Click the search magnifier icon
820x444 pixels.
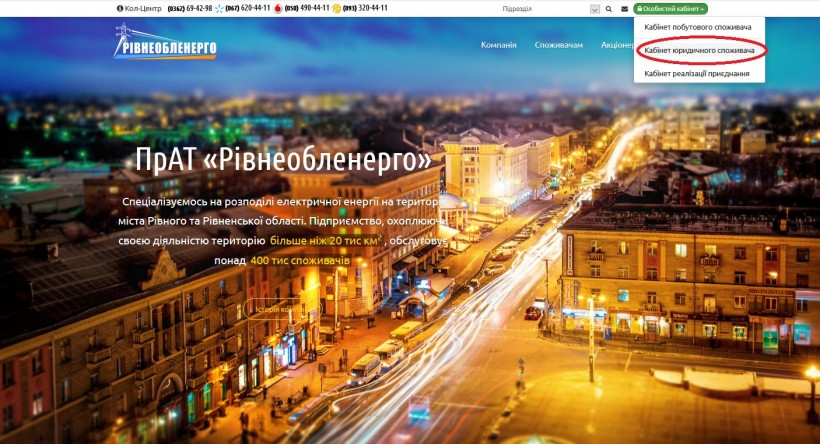pyautogui.click(x=609, y=9)
